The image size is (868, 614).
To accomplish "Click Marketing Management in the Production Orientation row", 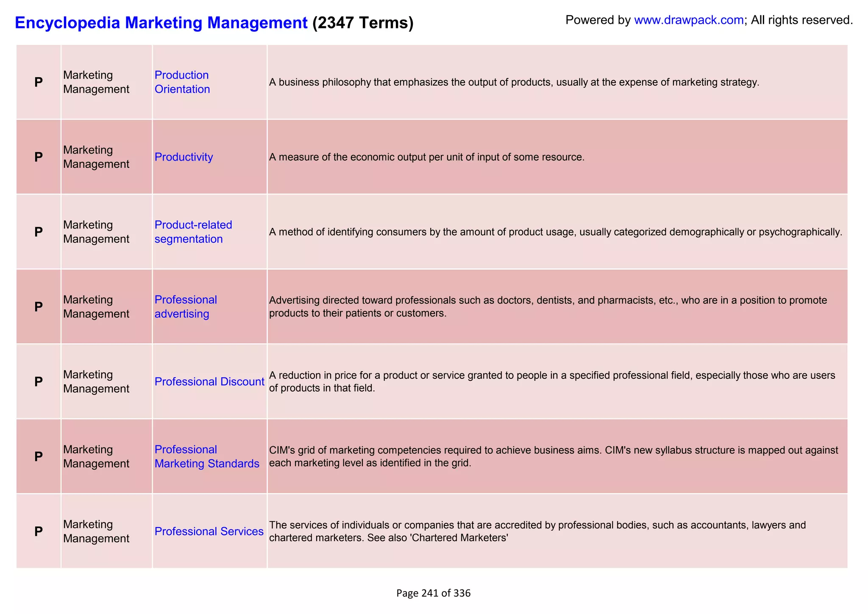I will pos(96,82).
